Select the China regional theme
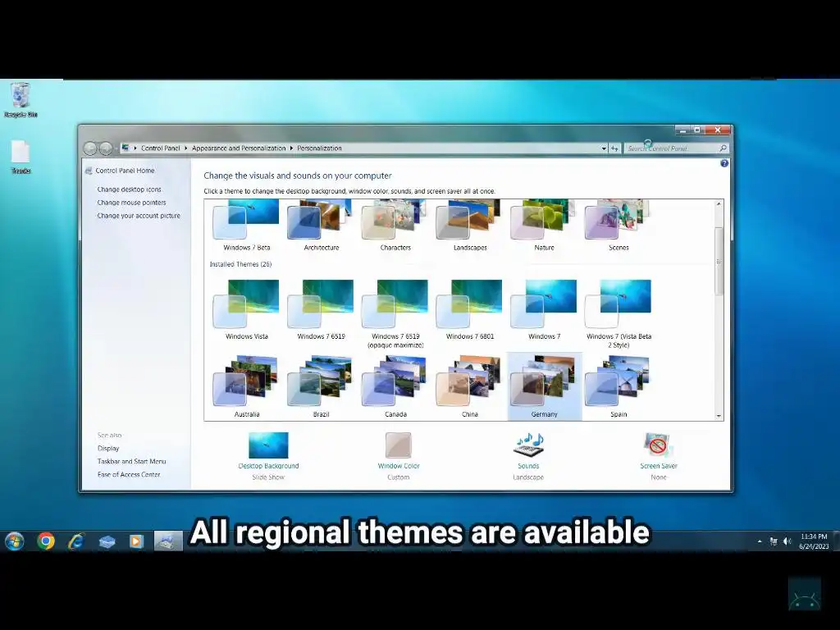 tap(470, 386)
